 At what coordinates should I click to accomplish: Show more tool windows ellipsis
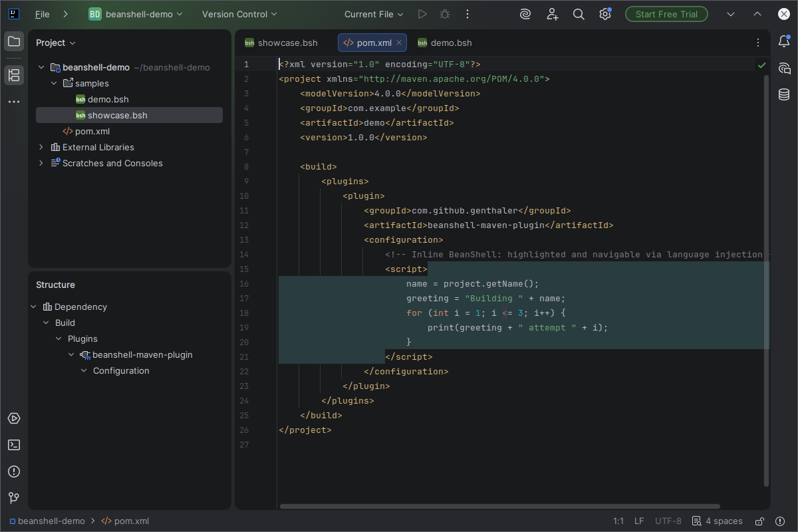coord(14,102)
